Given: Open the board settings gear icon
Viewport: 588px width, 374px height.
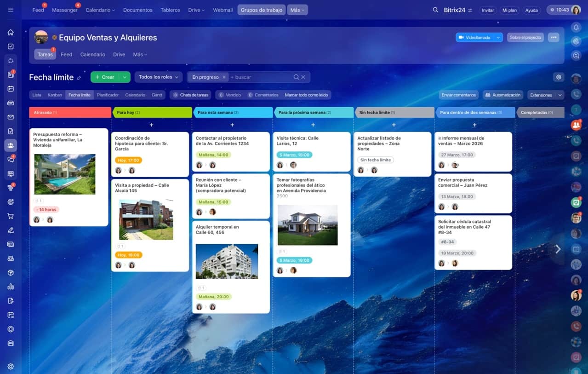Looking at the screenshot, I should coord(559,77).
